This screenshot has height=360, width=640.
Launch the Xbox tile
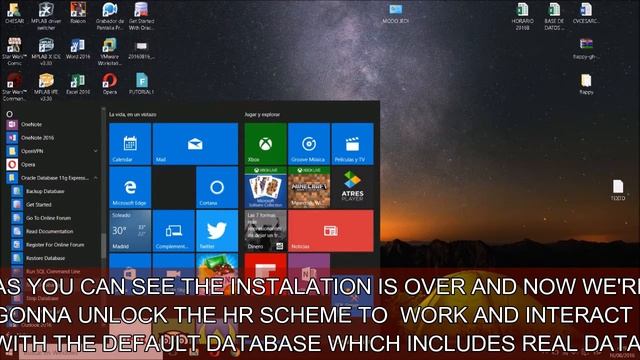point(265,144)
